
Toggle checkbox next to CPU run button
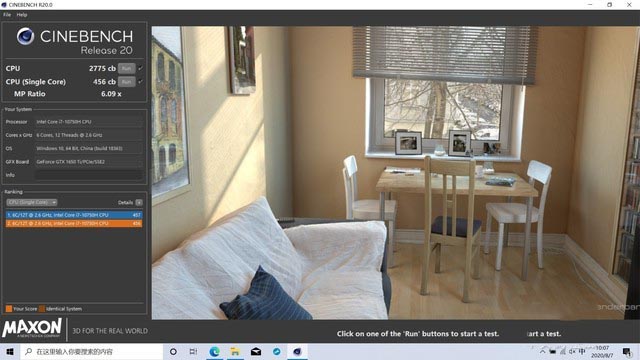click(140, 68)
